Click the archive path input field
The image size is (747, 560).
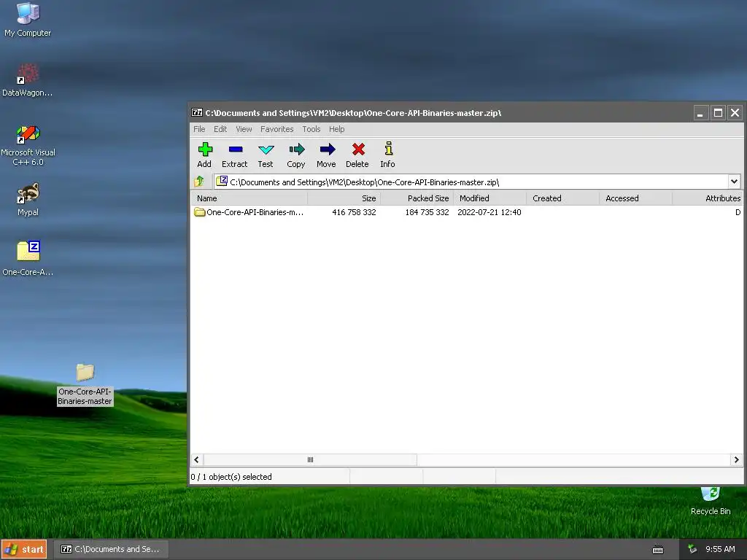pos(471,182)
